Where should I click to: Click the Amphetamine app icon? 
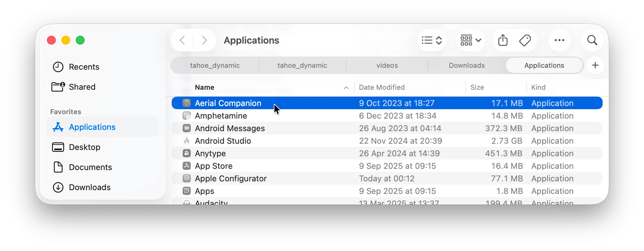tap(187, 115)
